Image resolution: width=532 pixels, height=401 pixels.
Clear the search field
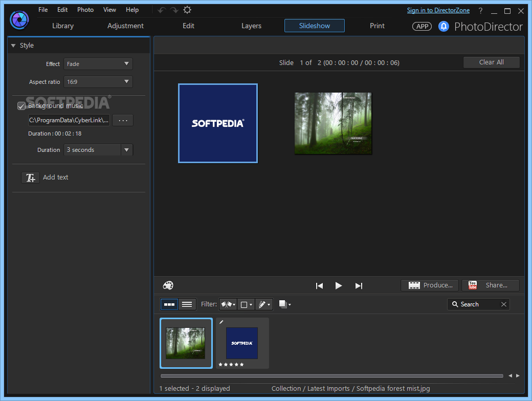click(504, 304)
